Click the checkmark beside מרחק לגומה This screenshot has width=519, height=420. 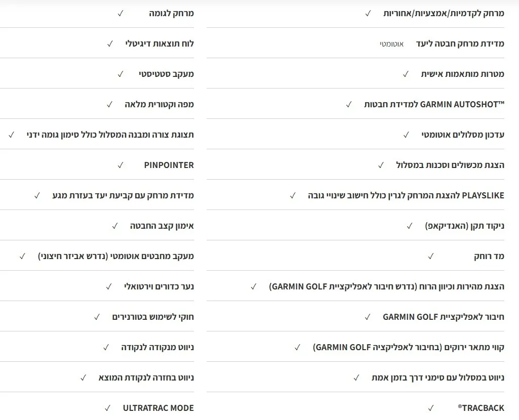(120, 13)
